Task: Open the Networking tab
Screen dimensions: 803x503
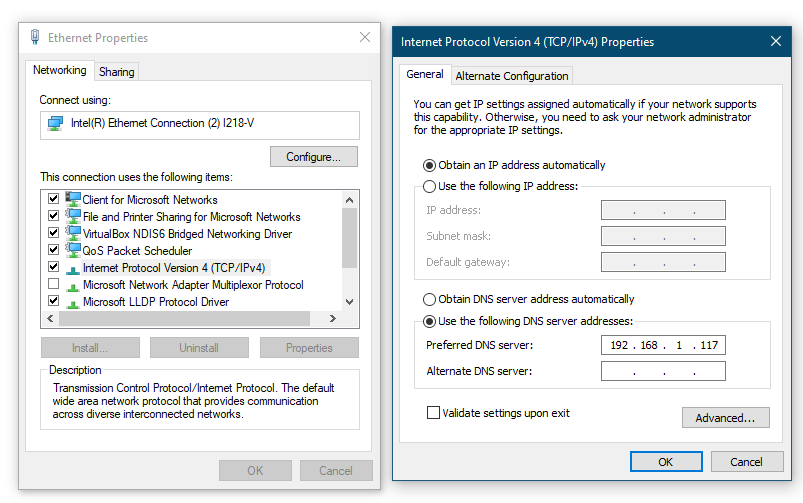Action: tap(59, 70)
